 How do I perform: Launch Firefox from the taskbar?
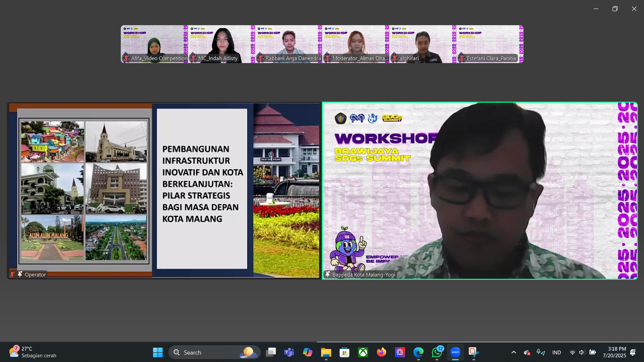381,352
